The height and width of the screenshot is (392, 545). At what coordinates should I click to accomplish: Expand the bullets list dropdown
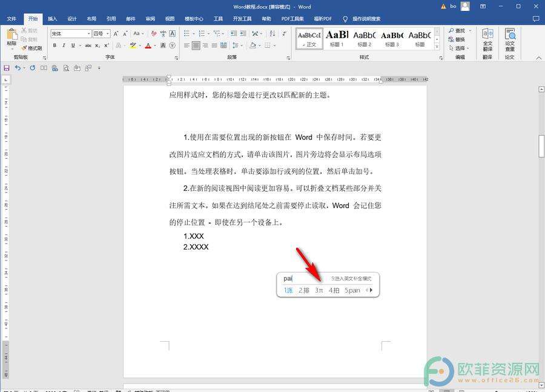pos(194,34)
